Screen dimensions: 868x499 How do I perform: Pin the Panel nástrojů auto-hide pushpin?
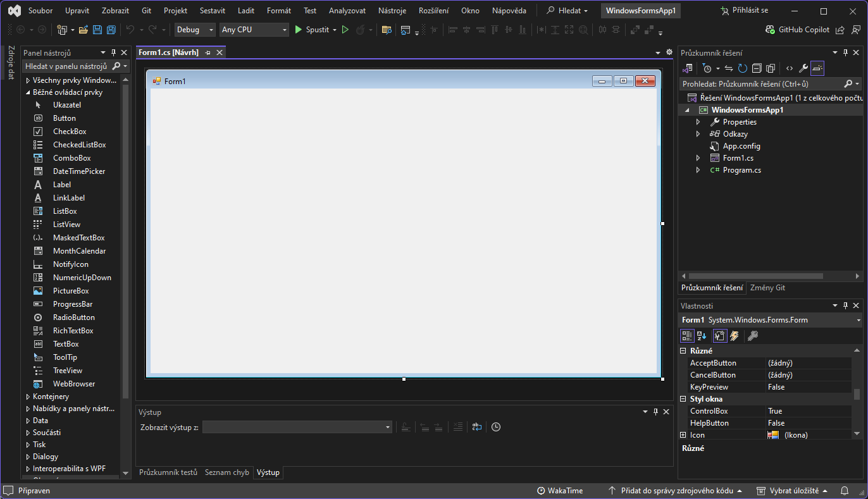click(113, 53)
